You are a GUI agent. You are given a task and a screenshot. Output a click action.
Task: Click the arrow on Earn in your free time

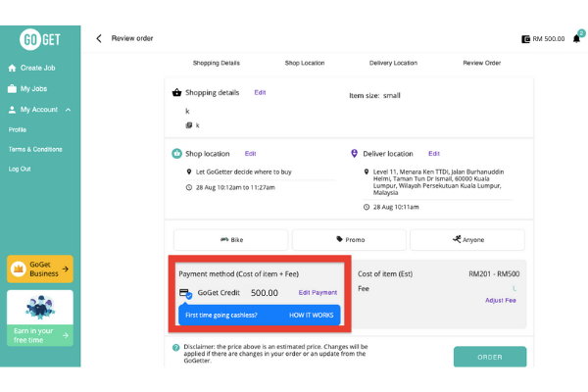tap(66, 335)
